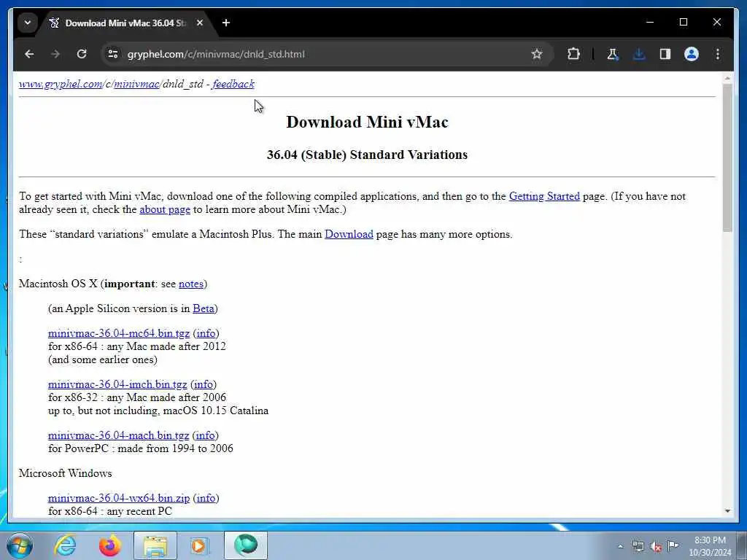This screenshot has height=560, width=747.
Task: Click the scrollbar up arrow
Action: (727, 78)
